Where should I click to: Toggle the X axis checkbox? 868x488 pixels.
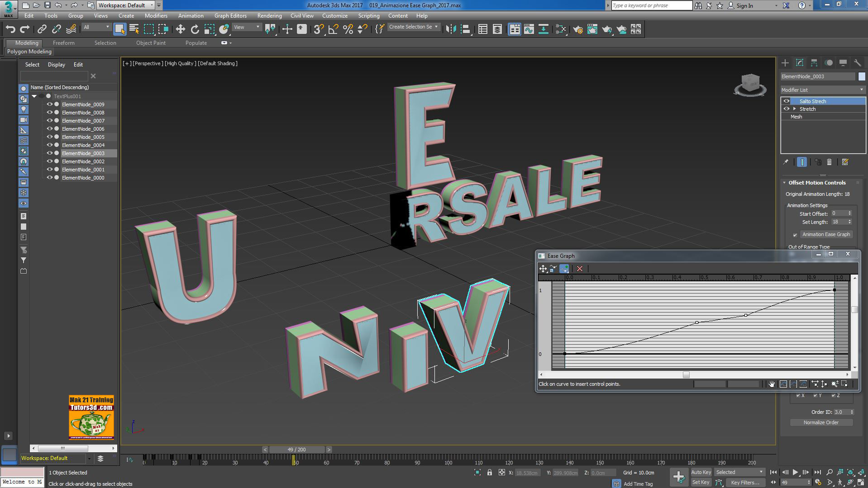tap(798, 396)
